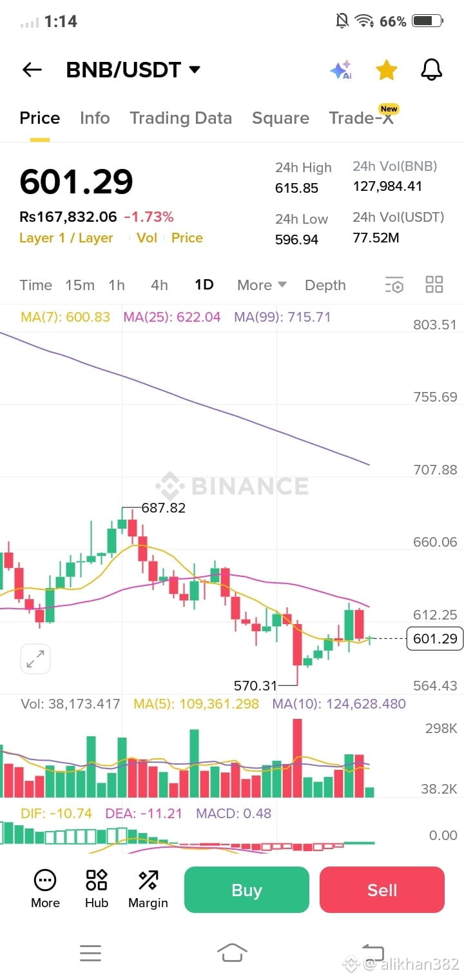This screenshot has width=464, height=980.
Task: Select the Time chart interval
Action: [x=35, y=285]
